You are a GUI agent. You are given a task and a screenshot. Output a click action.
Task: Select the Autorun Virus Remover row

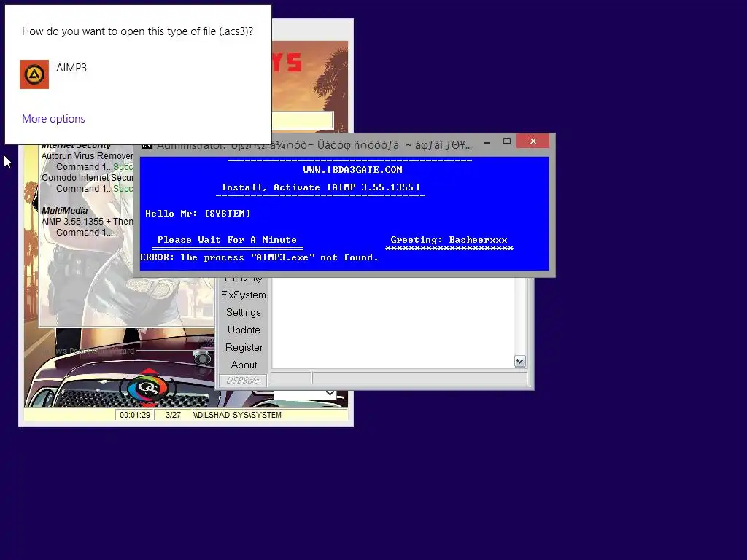point(88,156)
